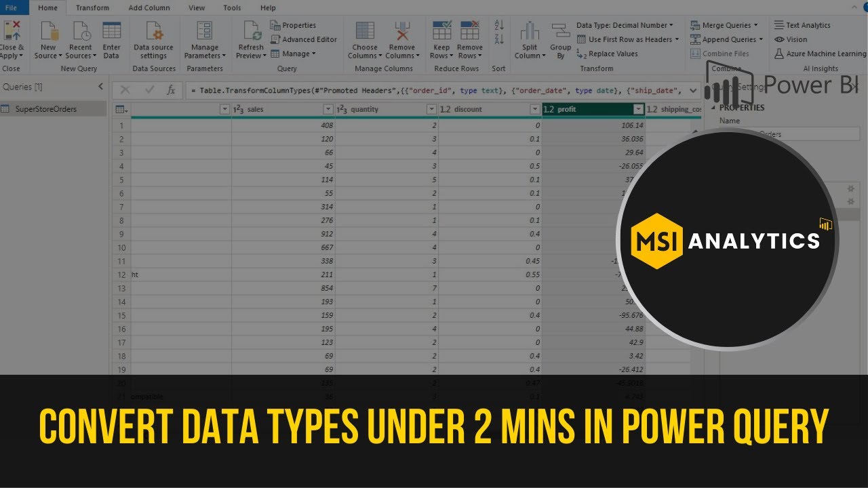
Task: Click the Choose Columns icon
Action: [x=365, y=31]
